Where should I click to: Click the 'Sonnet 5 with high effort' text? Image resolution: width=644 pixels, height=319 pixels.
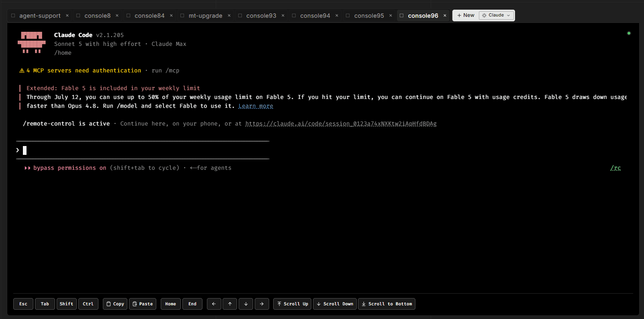pos(98,44)
